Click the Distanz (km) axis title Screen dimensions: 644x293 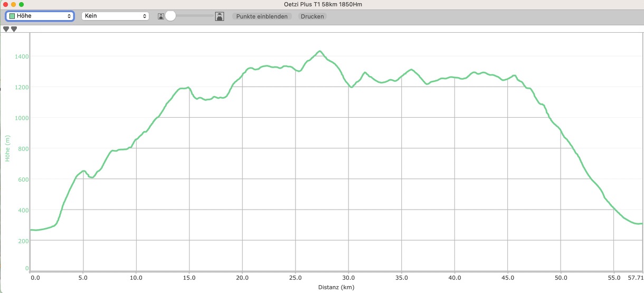336,288
